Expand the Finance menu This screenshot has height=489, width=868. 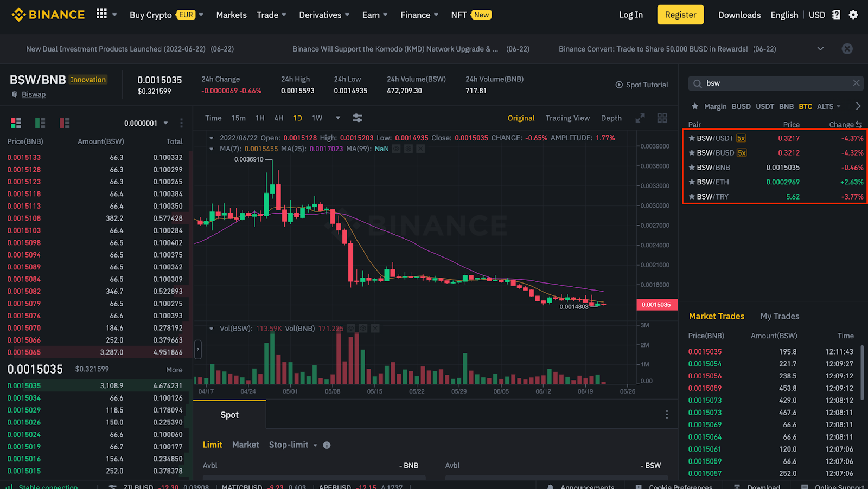click(419, 15)
